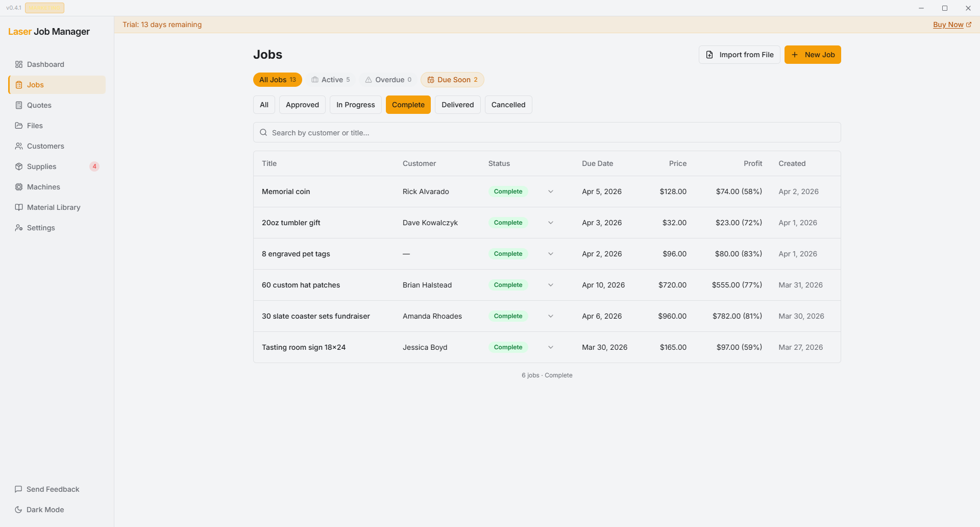Open Supplies with the alert badge

(x=41, y=166)
